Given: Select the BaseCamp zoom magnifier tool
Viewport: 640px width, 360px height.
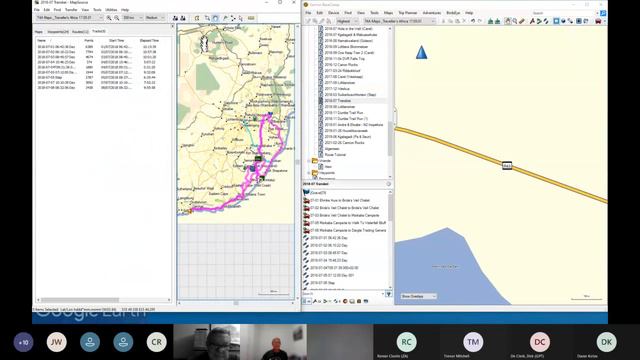Looking at the screenshot, I should (x=515, y=21).
